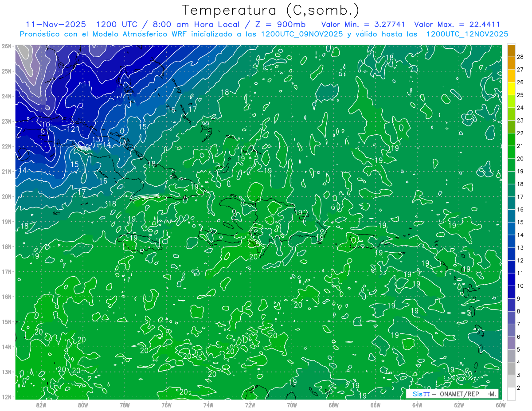The height and width of the screenshot is (411, 532).
Task: Click the 66W longitude axis label
Action: 375,405
